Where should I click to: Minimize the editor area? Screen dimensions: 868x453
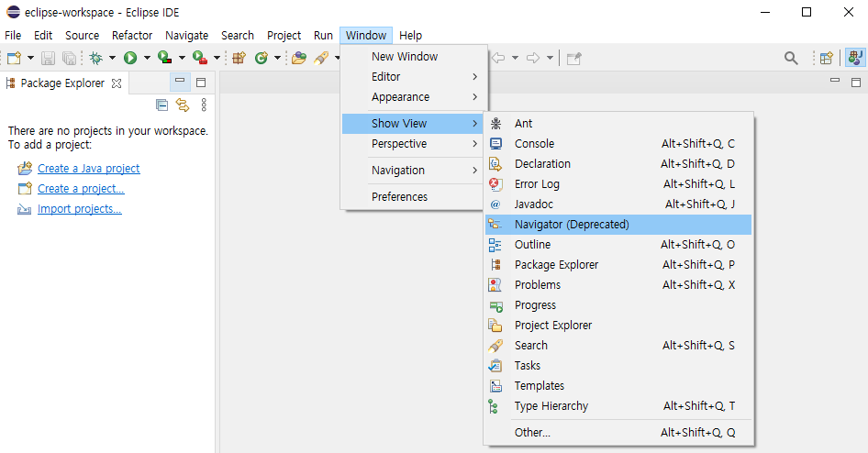coord(835,81)
